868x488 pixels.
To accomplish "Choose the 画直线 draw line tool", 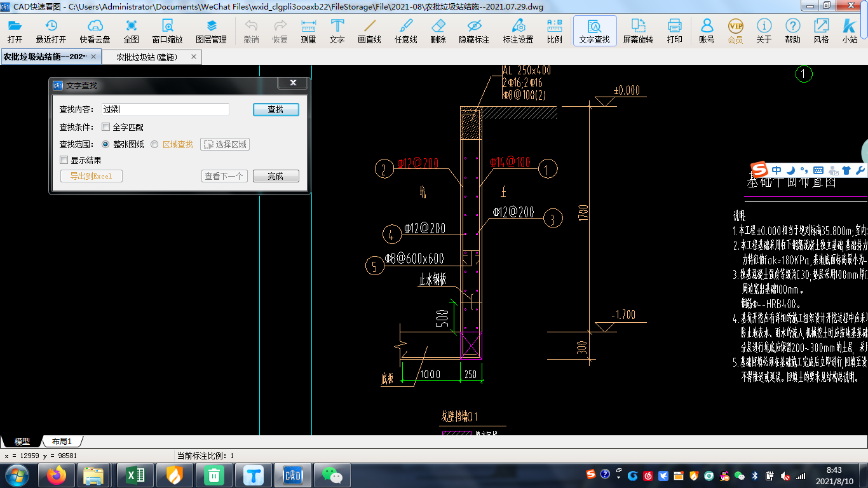I will pyautogui.click(x=369, y=31).
